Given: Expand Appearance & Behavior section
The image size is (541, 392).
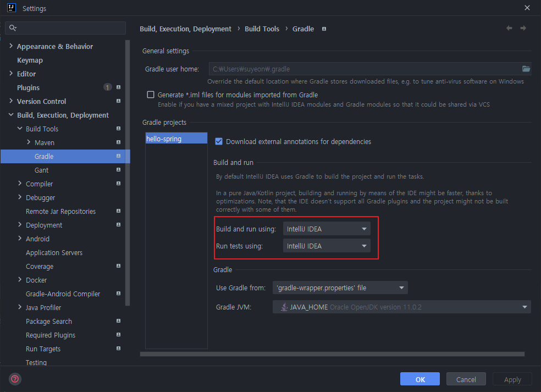Looking at the screenshot, I should pos(11,46).
